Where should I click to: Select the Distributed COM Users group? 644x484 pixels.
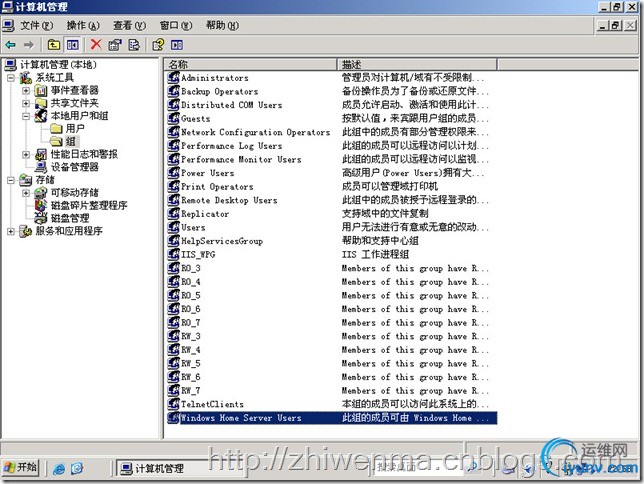pyautogui.click(x=231, y=105)
